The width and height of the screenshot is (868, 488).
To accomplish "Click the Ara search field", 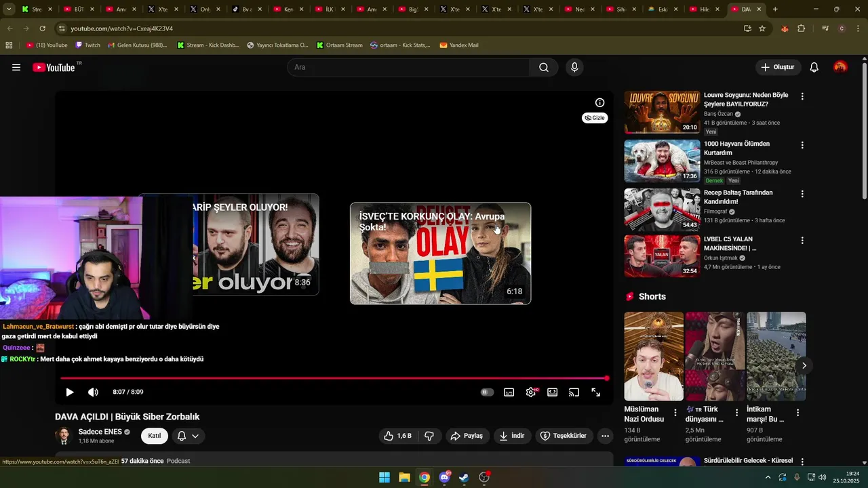I will [408, 67].
